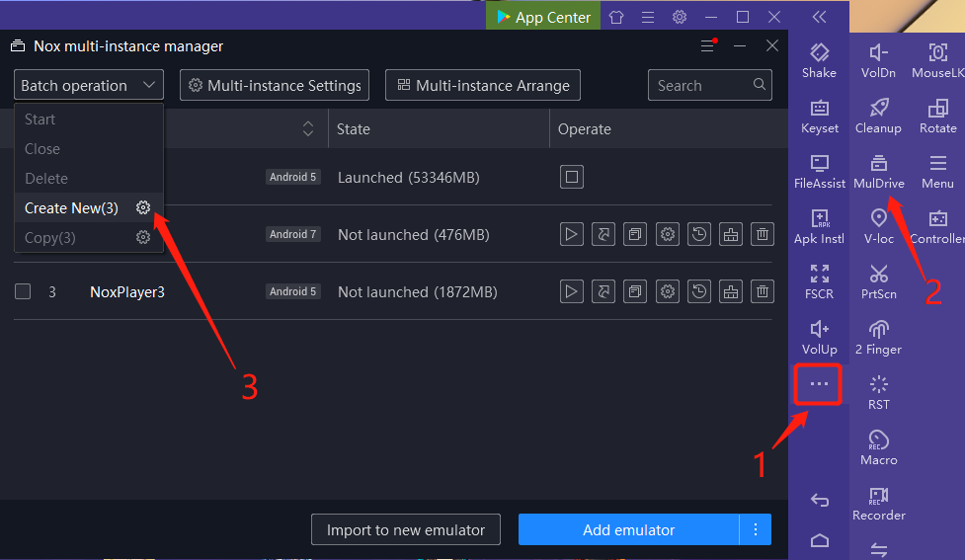Delete the Android 7 instance
Viewport: 965px width, 560px height.
(763, 234)
